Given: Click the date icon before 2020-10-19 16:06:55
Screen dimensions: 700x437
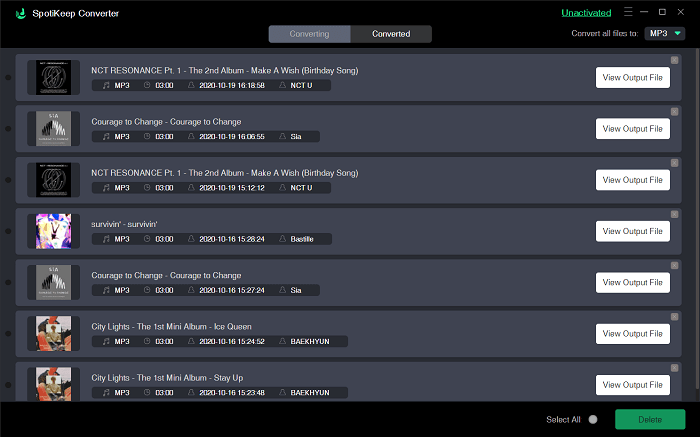Looking at the screenshot, I should coord(191,136).
